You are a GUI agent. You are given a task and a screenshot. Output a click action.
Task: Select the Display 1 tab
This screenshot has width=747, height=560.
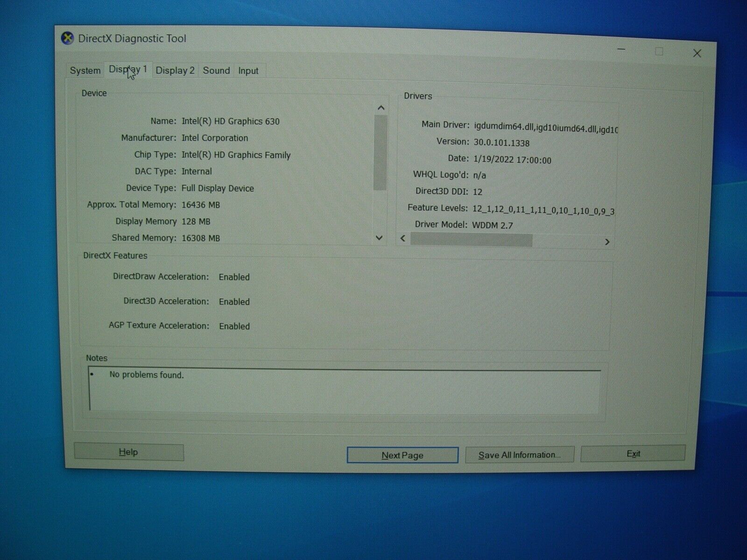128,70
